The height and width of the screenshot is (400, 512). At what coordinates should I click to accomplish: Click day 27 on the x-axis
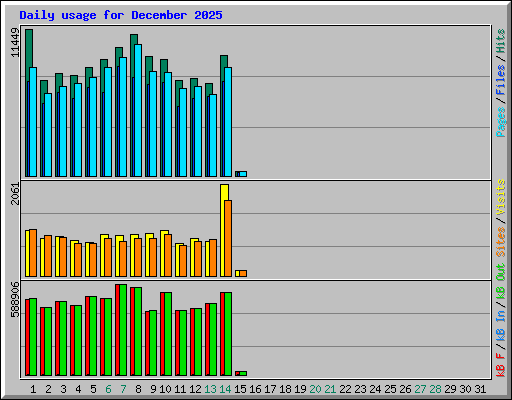pyautogui.click(x=420, y=389)
